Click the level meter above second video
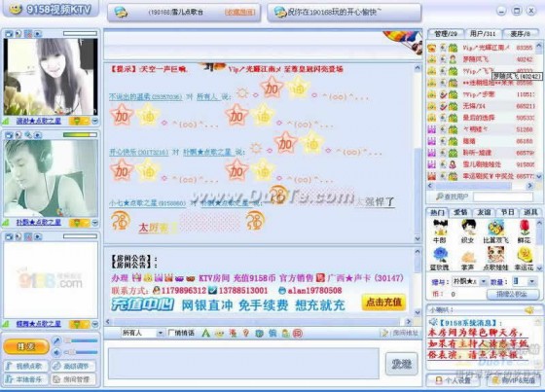545x392 pixels. point(80,135)
